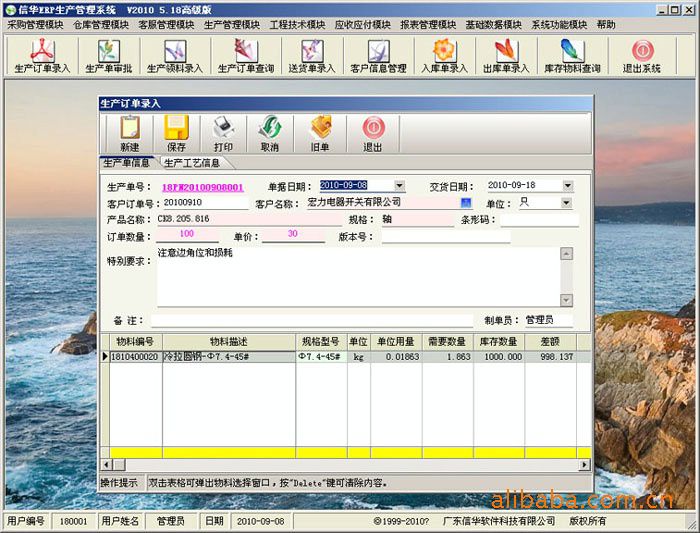Screen dimensions: 700x533
Task: Click 产品名称 input field
Action: point(249,219)
